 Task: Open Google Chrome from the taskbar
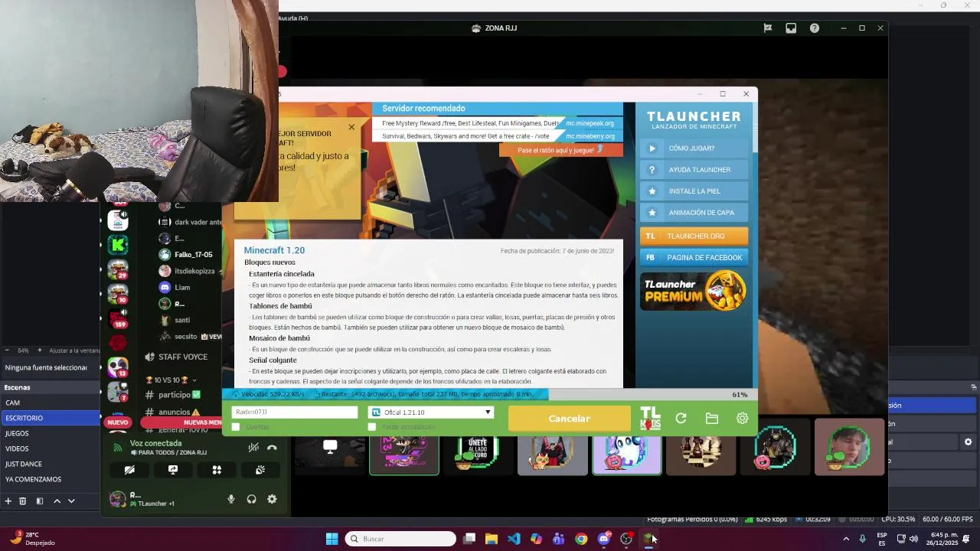tap(581, 539)
